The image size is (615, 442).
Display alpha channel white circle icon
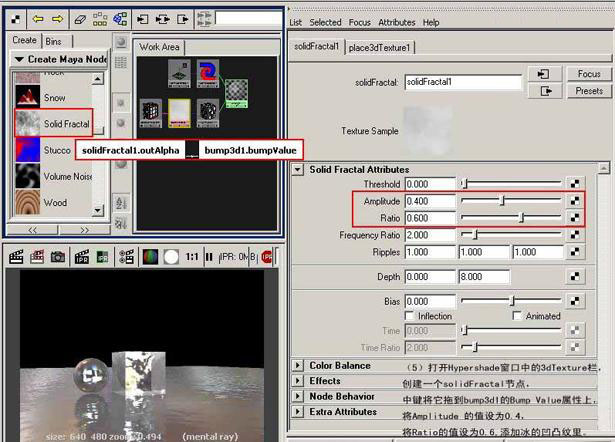[x=171, y=257]
